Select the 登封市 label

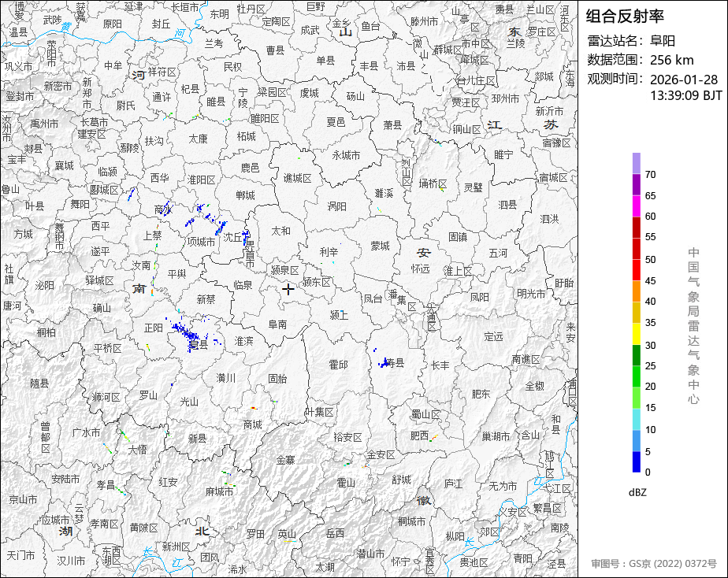click(x=20, y=96)
